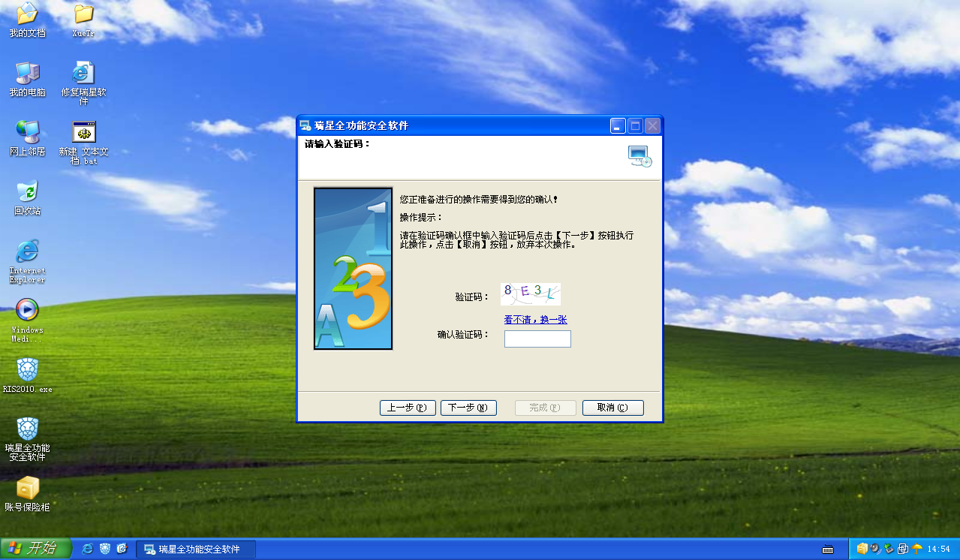Select the 回收站 recycle bin icon
960x560 pixels.
point(27,197)
